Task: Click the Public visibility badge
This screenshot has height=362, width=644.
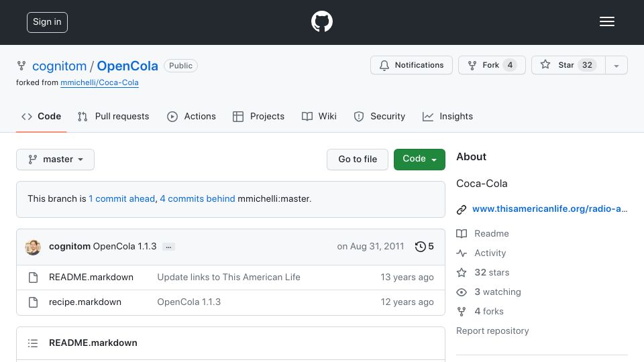Action: (x=180, y=66)
